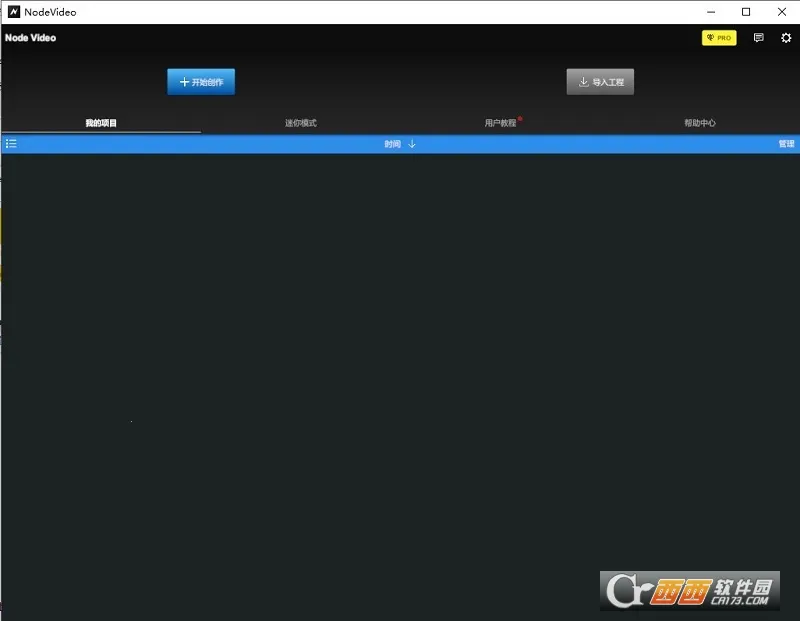Screen dimensions: 800x621
Task: Open the settings gear menu
Action: (x=786, y=38)
